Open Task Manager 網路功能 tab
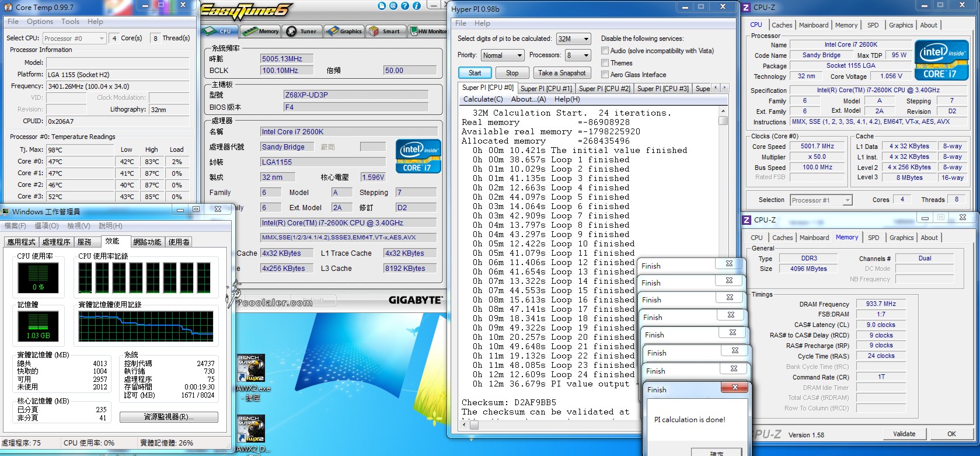The height and width of the screenshot is (456, 980). [x=147, y=242]
